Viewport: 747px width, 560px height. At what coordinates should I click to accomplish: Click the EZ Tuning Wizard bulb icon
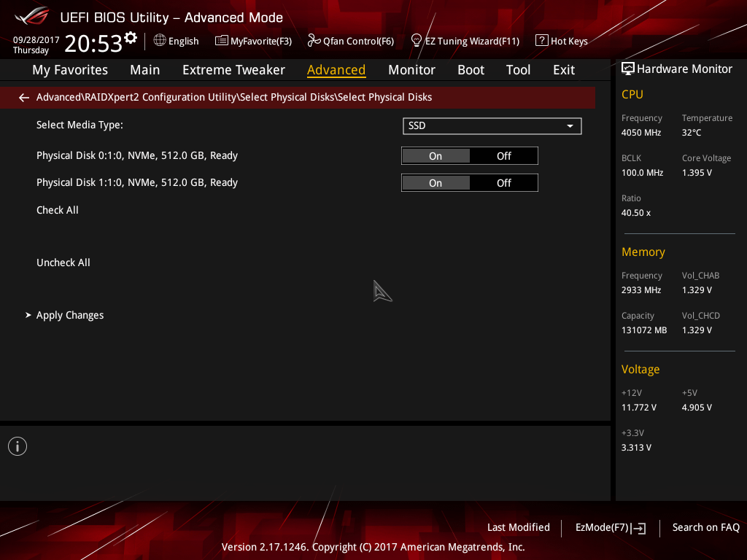tap(417, 41)
